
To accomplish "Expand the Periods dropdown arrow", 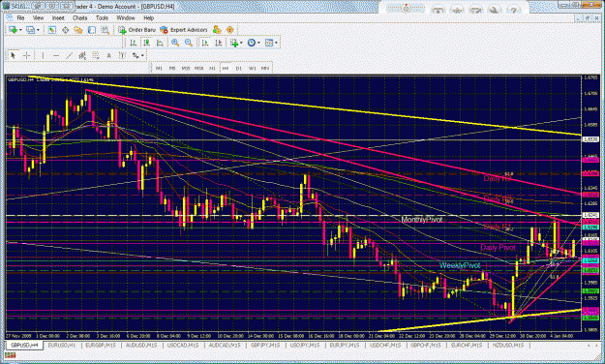I will 258,43.
